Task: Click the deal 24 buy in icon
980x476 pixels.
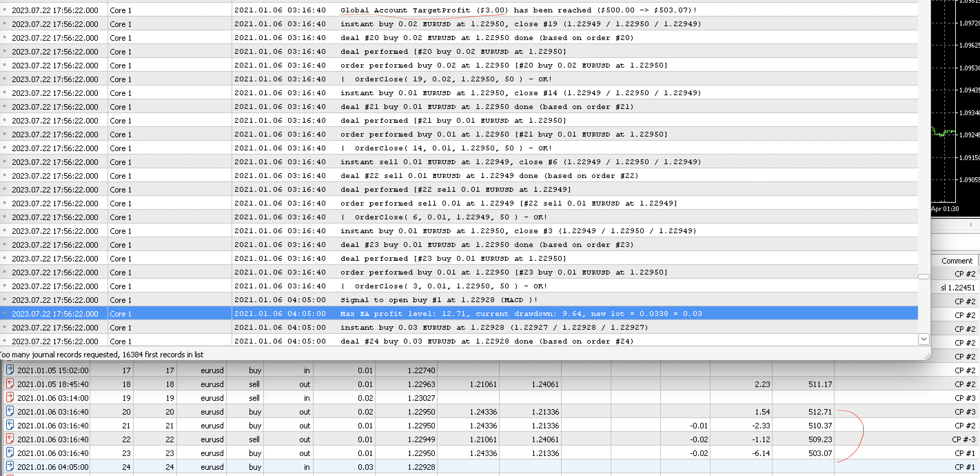Action: (10, 466)
